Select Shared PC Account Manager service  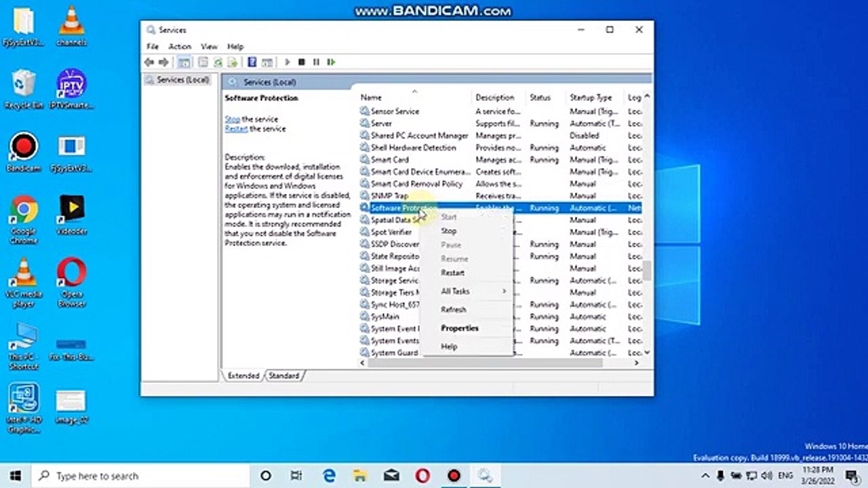500,136
